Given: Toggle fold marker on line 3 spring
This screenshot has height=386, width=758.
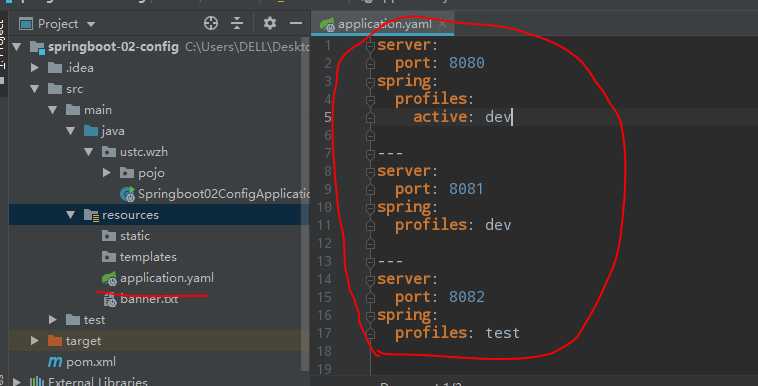Looking at the screenshot, I should point(371,81).
